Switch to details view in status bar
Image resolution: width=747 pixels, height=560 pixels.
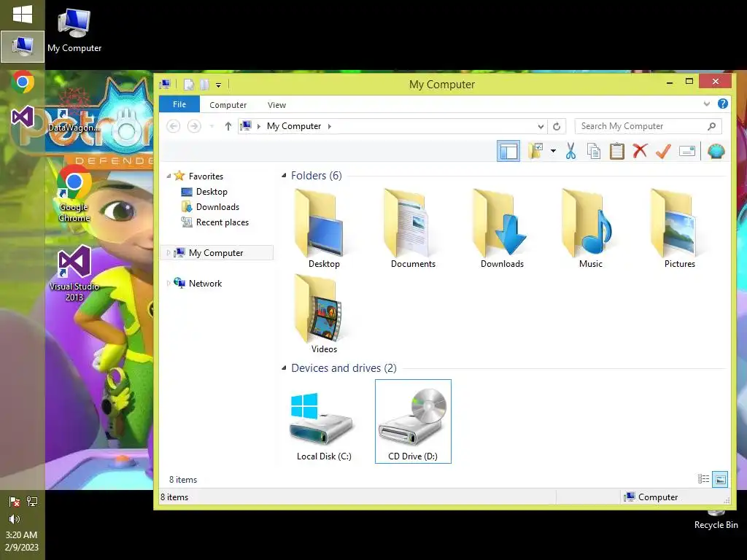[704, 479]
